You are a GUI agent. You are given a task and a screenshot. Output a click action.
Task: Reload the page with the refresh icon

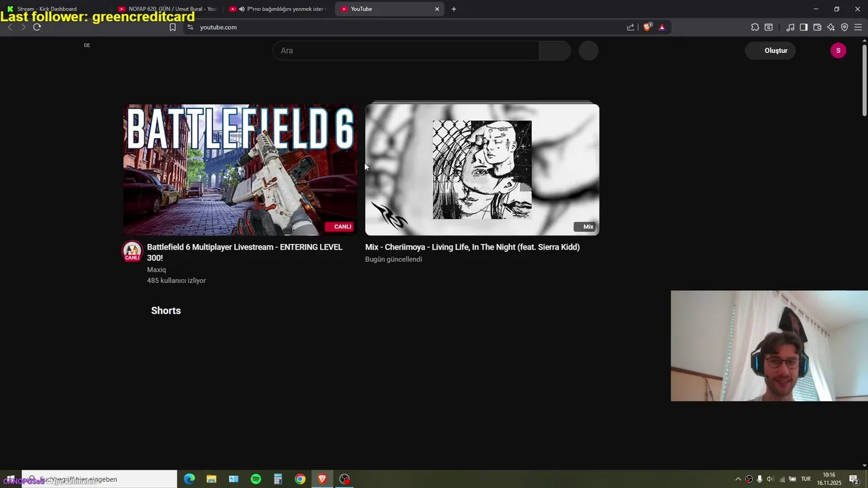tap(37, 27)
